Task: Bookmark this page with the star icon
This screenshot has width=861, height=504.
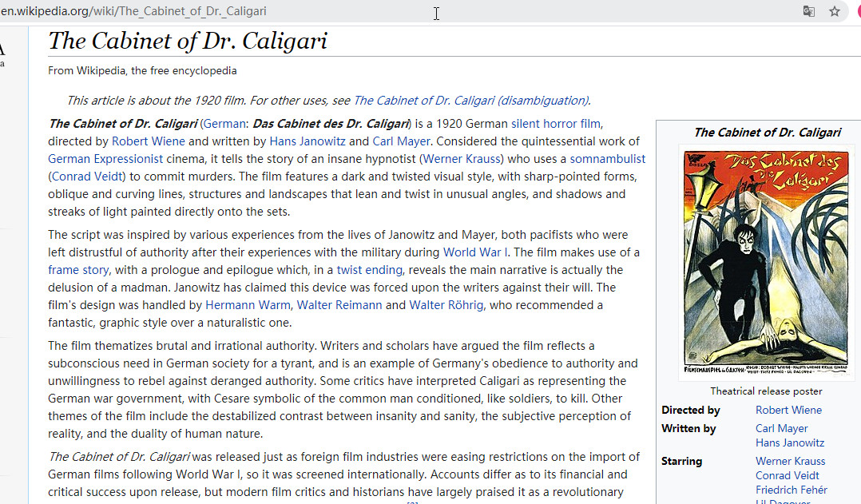Action: coord(835,11)
